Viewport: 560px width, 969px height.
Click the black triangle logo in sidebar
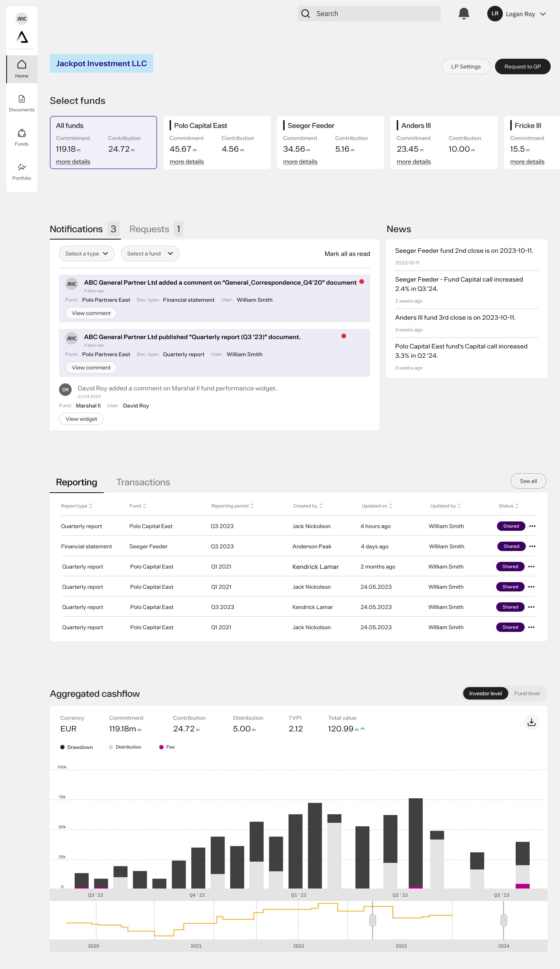pos(22,37)
